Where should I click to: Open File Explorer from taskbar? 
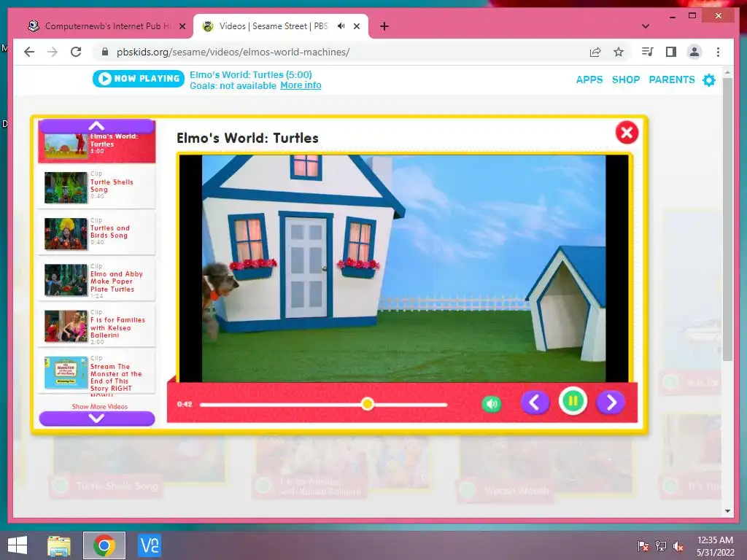[59, 545]
